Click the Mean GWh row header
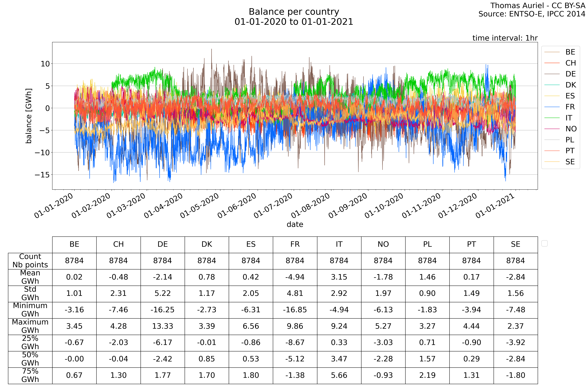The width and height of the screenshot is (588, 392). click(30, 277)
